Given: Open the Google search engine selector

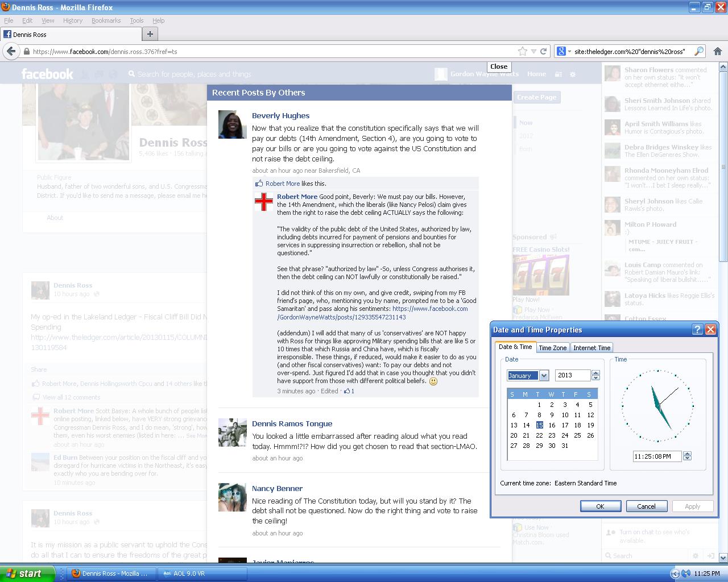Looking at the screenshot, I should [x=563, y=51].
